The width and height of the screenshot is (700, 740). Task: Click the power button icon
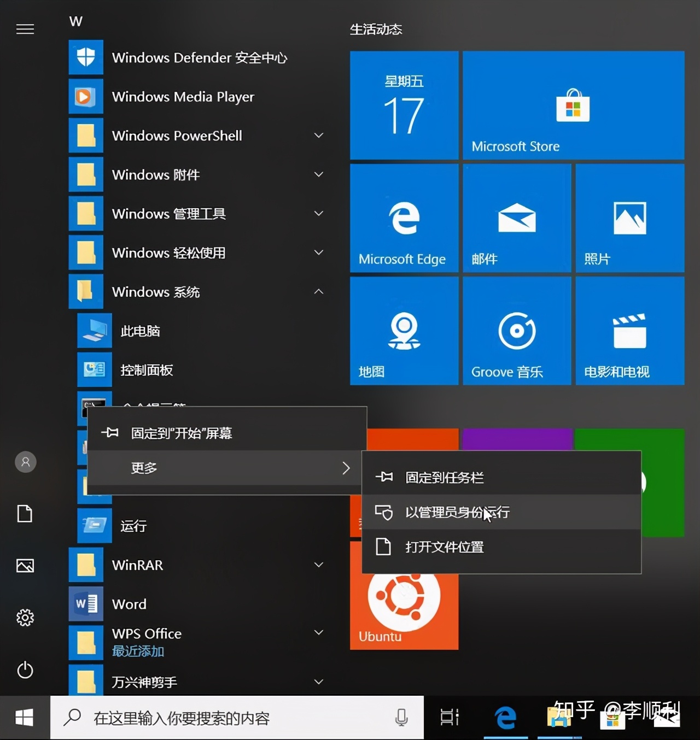(x=25, y=670)
